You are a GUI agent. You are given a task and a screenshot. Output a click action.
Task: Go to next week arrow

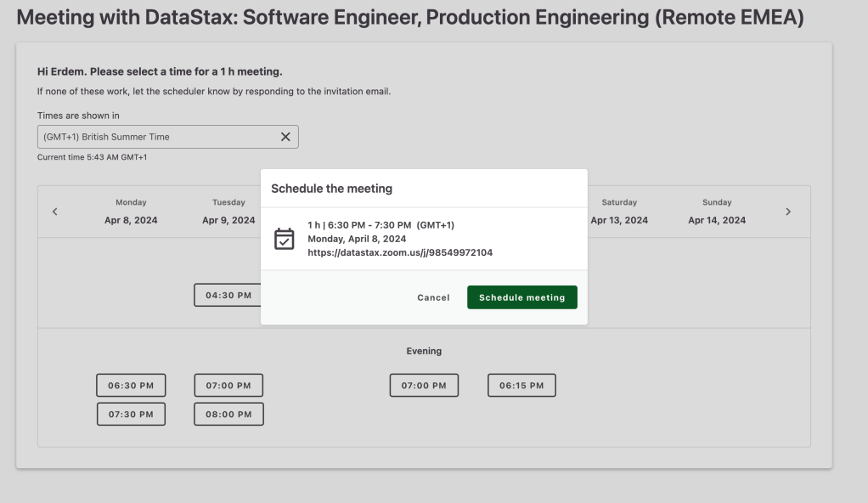point(788,212)
